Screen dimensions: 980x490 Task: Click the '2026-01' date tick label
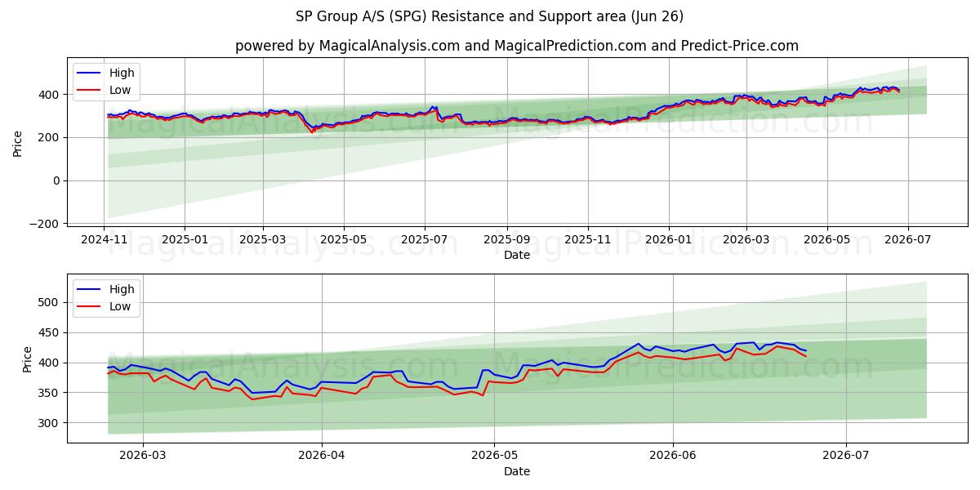tap(669, 239)
